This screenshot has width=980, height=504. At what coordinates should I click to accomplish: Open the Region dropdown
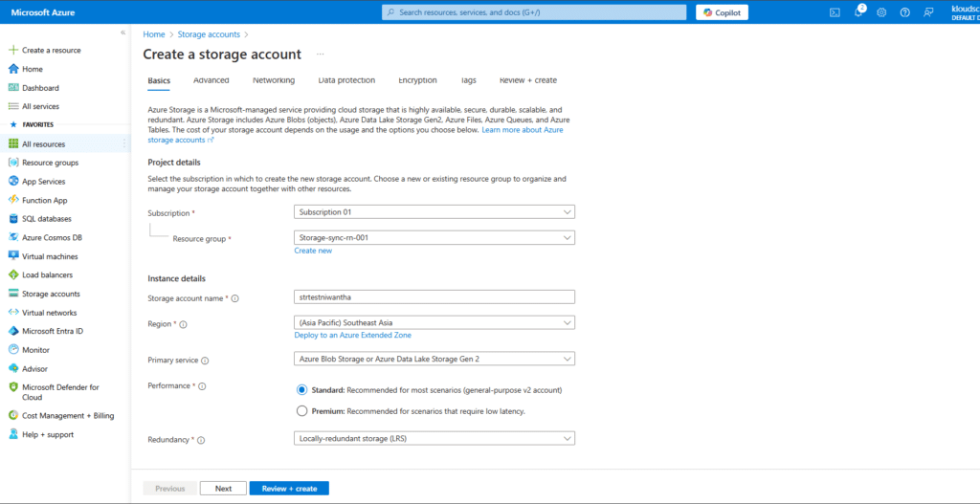434,322
